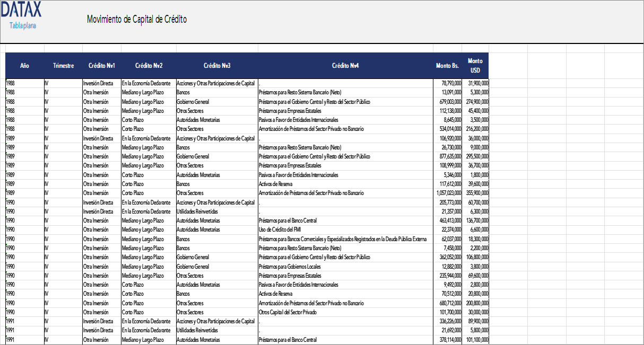The width and height of the screenshot is (644, 345).
Task: Select the 9,000,000 USD cell
Action: [x=475, y=147]
